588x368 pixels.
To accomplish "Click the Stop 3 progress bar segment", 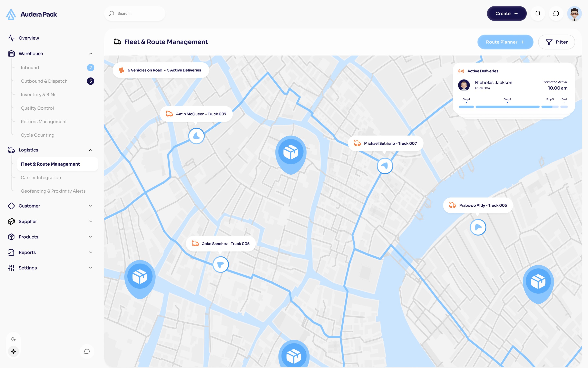I will click(x=550, y=107).
